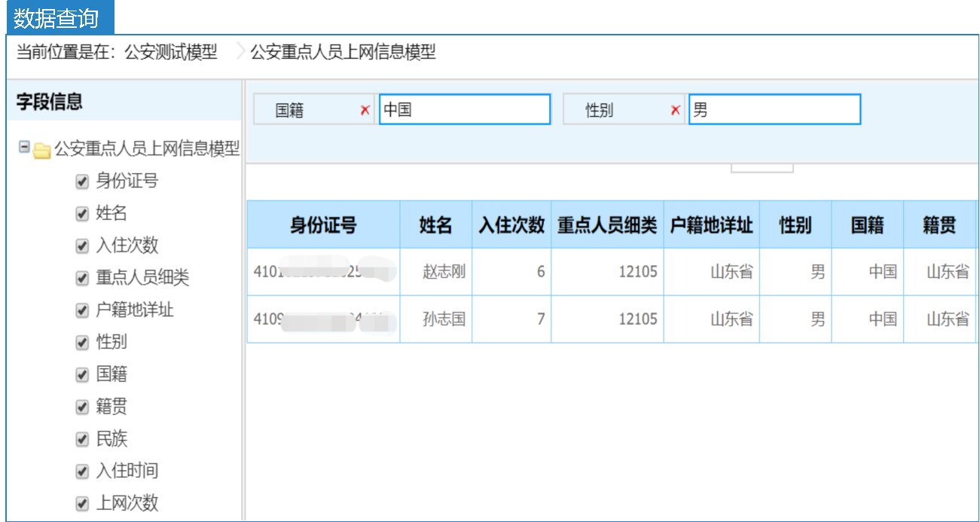Go to 公安测试模型 in the breadcrumb
The width and height of the screenshot is (980, 522).
[171, 53]
